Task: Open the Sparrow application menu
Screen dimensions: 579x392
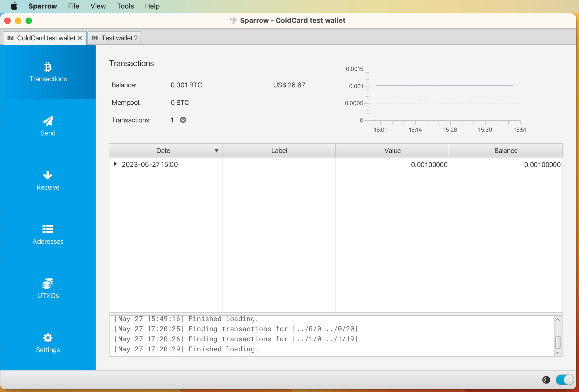Action: pyautogui.click(x=42, y=6)
